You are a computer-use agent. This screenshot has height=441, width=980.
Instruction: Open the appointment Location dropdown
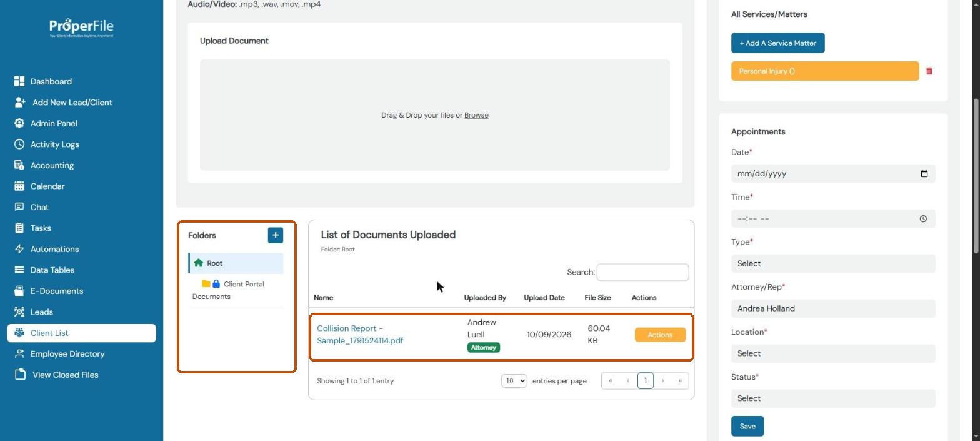click(x=833, y=353)
